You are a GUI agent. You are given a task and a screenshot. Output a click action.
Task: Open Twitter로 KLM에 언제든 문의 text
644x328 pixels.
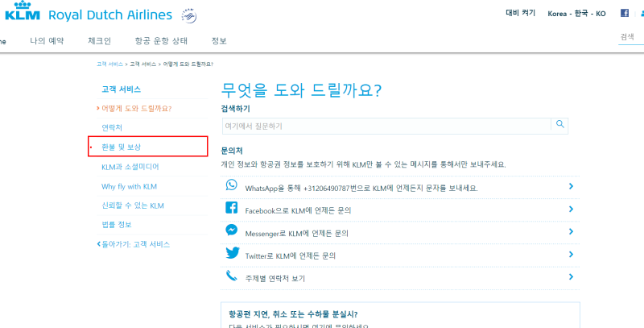[x=290, y=255]
